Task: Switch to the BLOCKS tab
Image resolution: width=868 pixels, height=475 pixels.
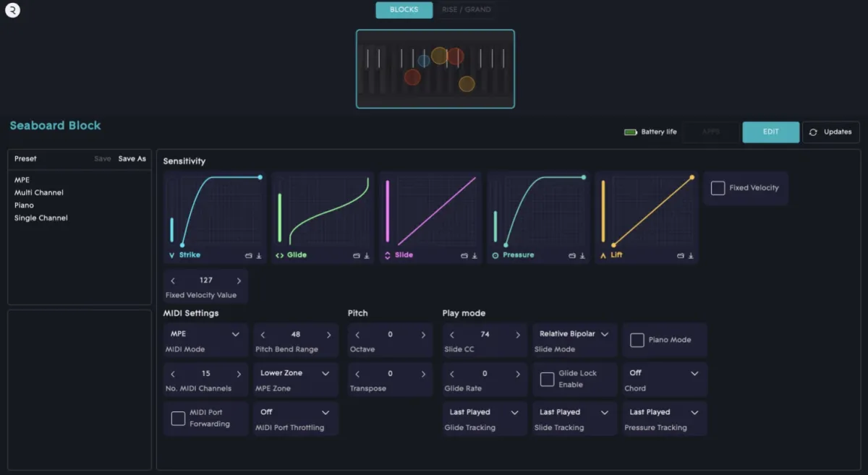Action: tap(404, 9)
